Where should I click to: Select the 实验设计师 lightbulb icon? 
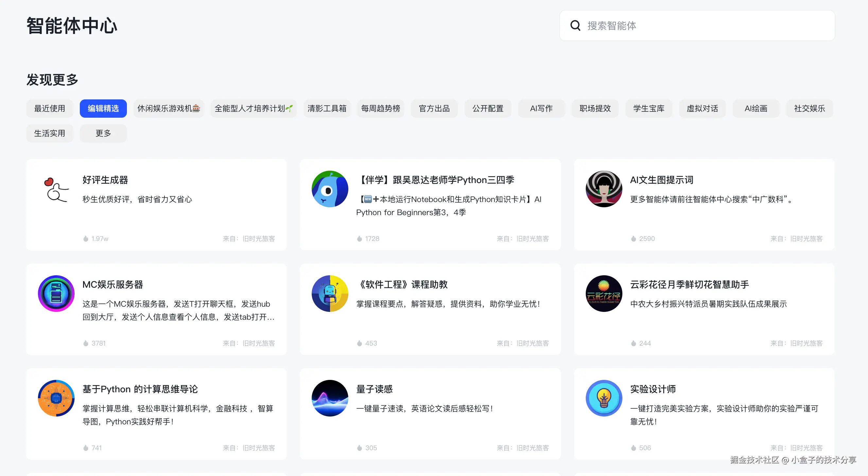pyautogui.click(x=603, y=398)
